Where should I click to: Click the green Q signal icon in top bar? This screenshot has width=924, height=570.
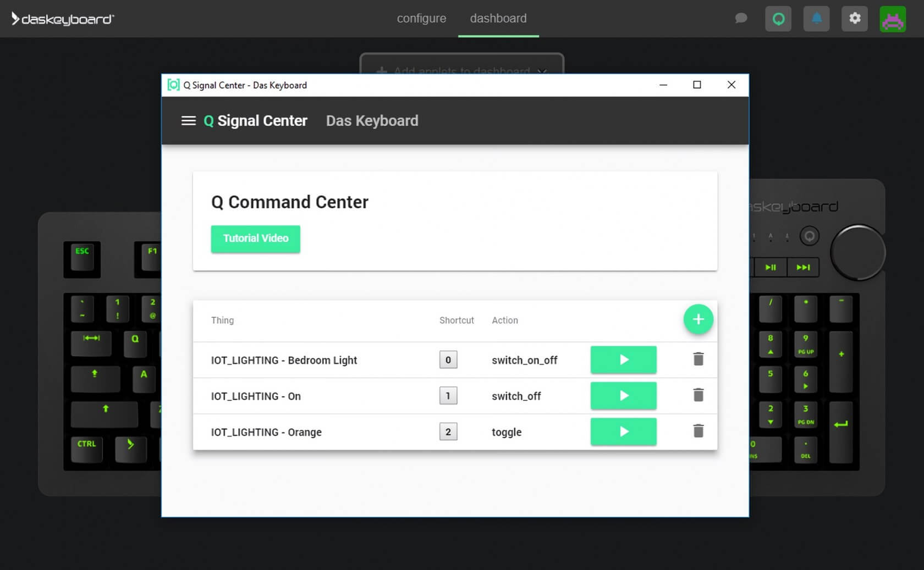click(778, 19)
